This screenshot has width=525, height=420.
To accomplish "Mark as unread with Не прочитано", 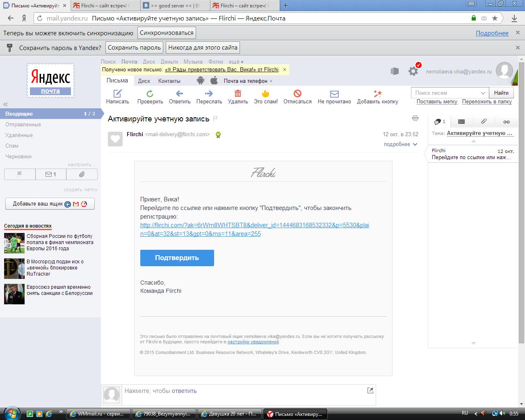I will point(334,97).
